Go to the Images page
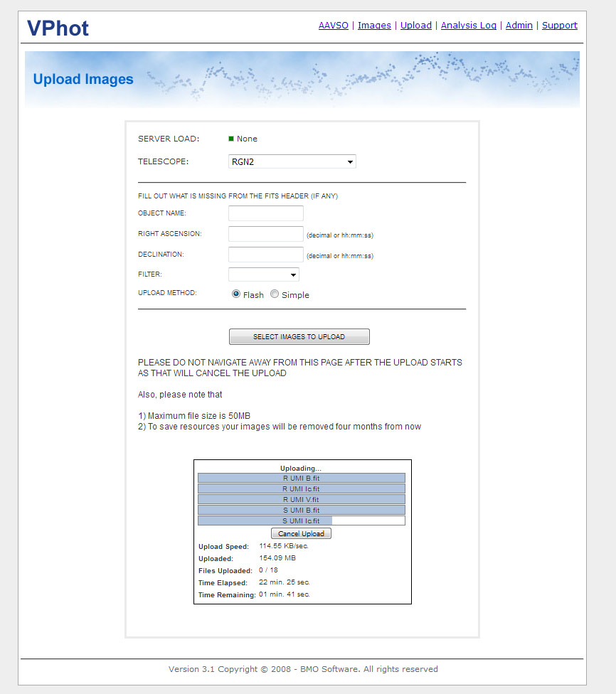Viewport: 616px width, 694px height. click(374, 26)
